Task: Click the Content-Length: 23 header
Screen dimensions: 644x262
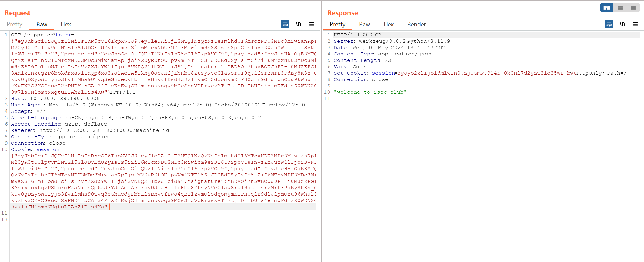Action: [362, 60]
